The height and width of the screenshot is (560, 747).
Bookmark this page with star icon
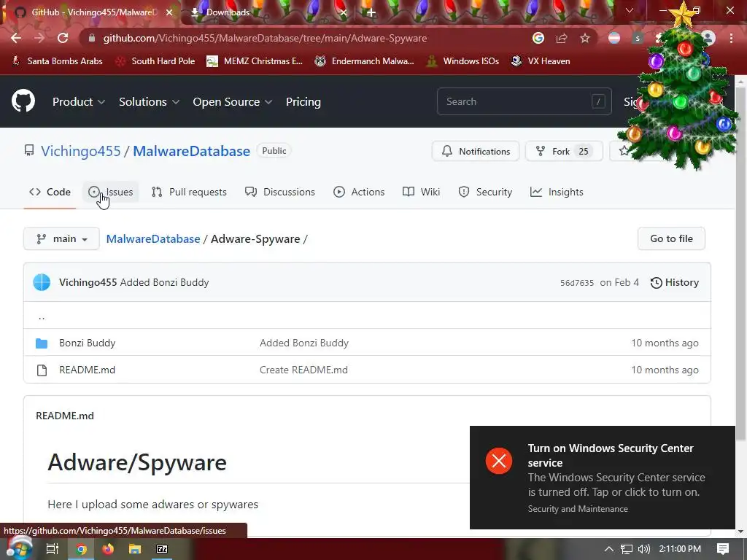585,38
